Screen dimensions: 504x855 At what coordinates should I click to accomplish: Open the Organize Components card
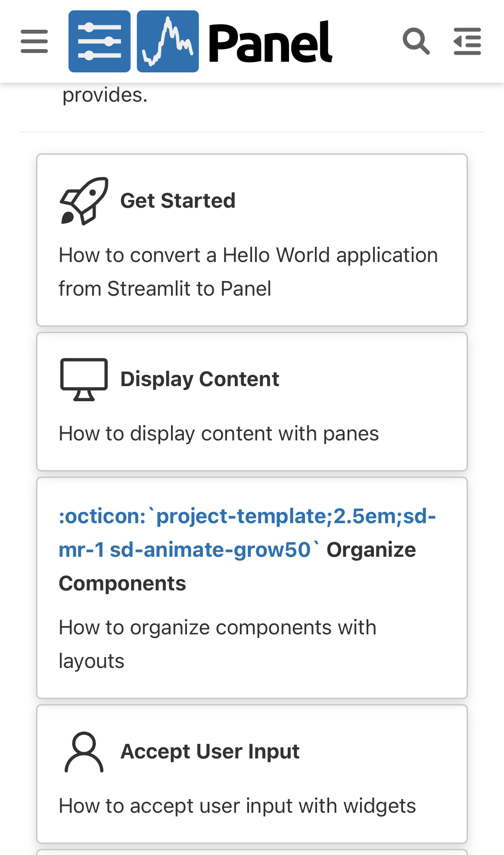[252, 586]
